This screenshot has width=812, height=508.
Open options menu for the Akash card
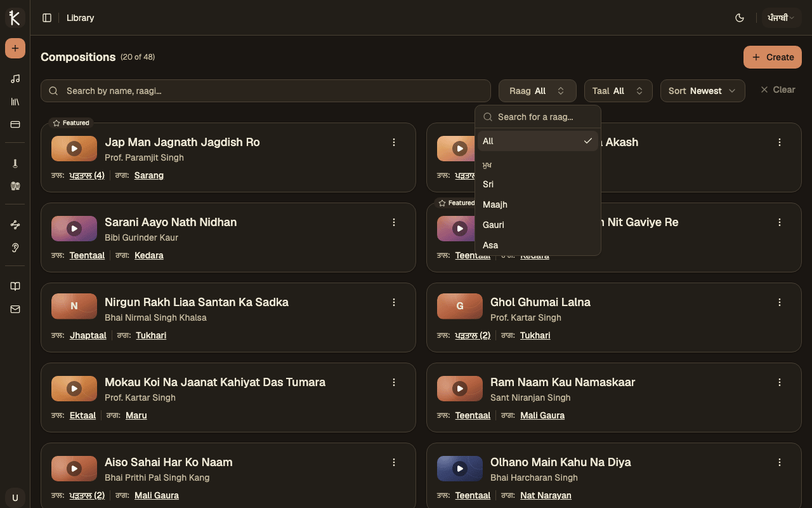pyautogui.click(x=780, y=142)
